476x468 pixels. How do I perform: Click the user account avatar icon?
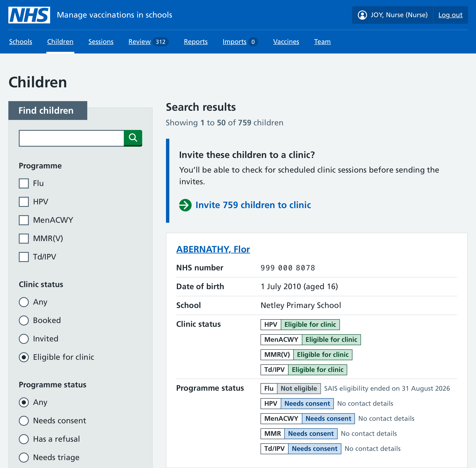point(362,15)
